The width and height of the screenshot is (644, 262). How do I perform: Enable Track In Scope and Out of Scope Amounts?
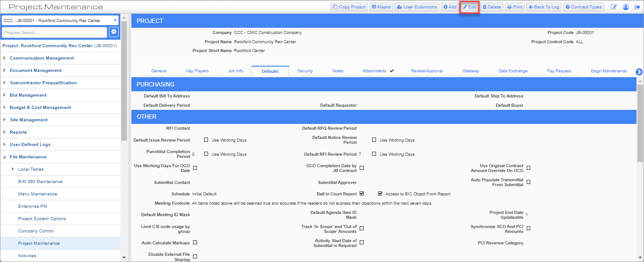tap(361, 228)
